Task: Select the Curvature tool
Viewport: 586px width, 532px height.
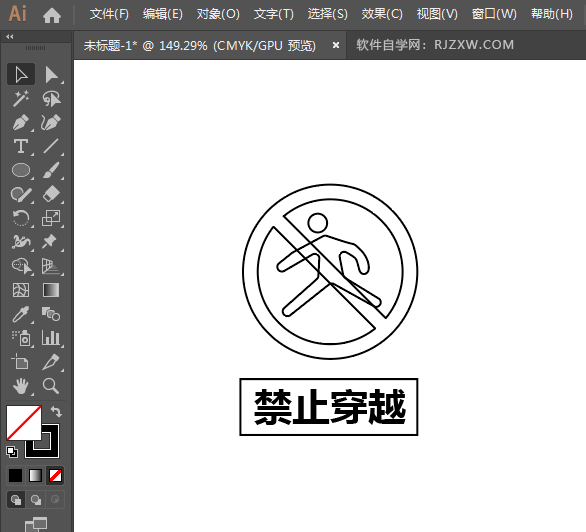Action: coord(52,123)
